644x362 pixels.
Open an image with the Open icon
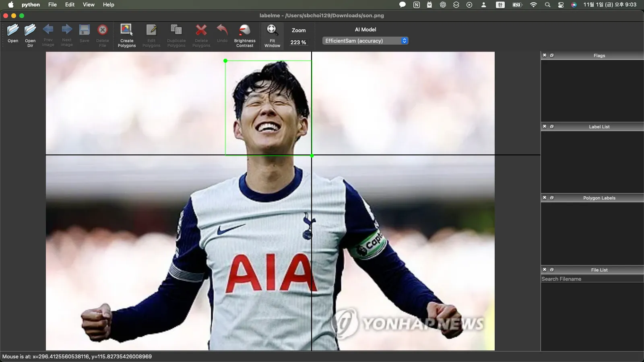point(13,30)
